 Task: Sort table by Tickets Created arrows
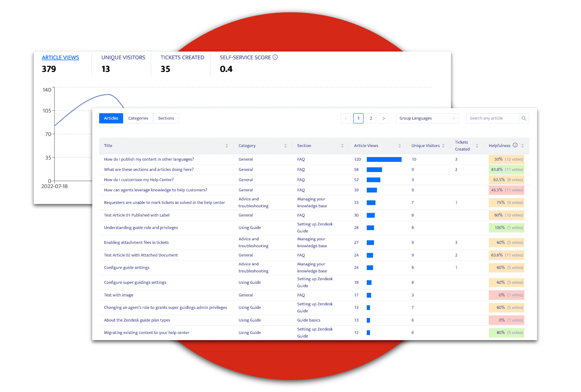tap(477, 146)
